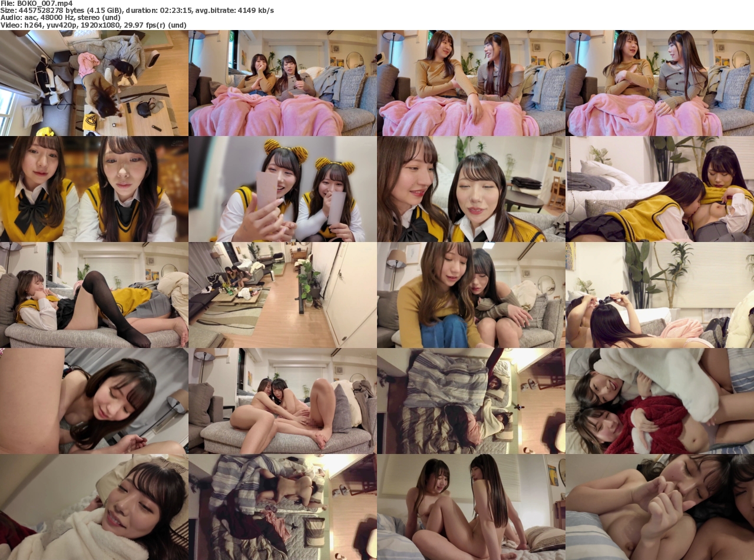Click the file name "BOKO_007.mp4"

45,4
